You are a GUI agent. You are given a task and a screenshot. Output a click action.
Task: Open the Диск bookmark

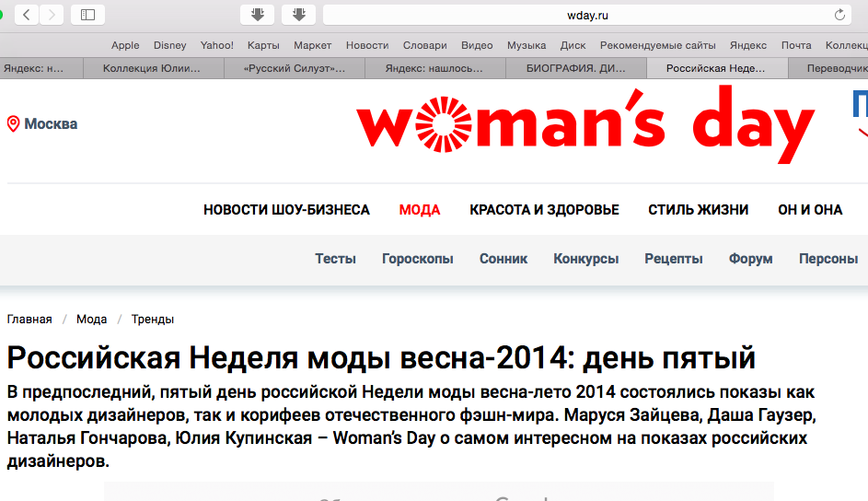[x=573, y=45]
